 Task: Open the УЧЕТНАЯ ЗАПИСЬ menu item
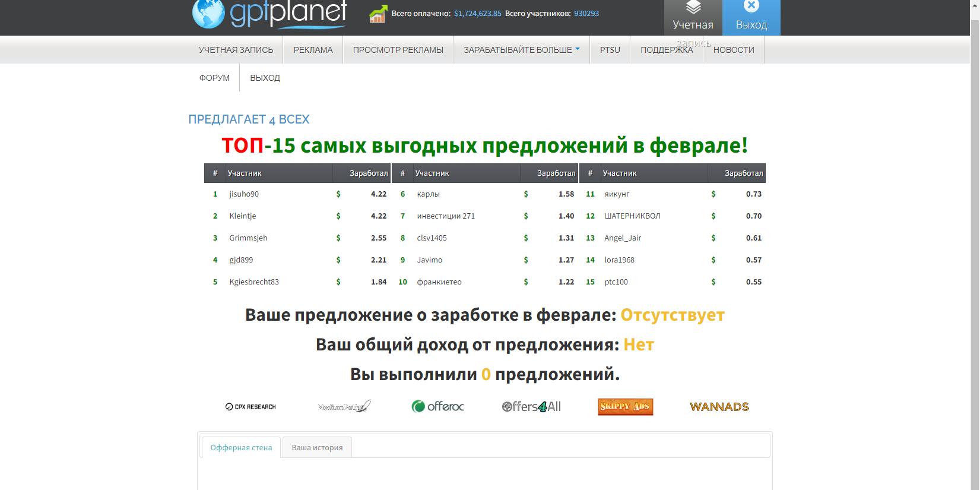236,50
